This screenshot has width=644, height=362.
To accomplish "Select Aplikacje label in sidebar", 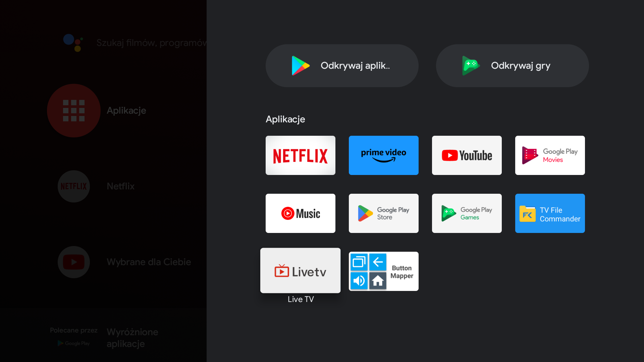I will point(126,111).
